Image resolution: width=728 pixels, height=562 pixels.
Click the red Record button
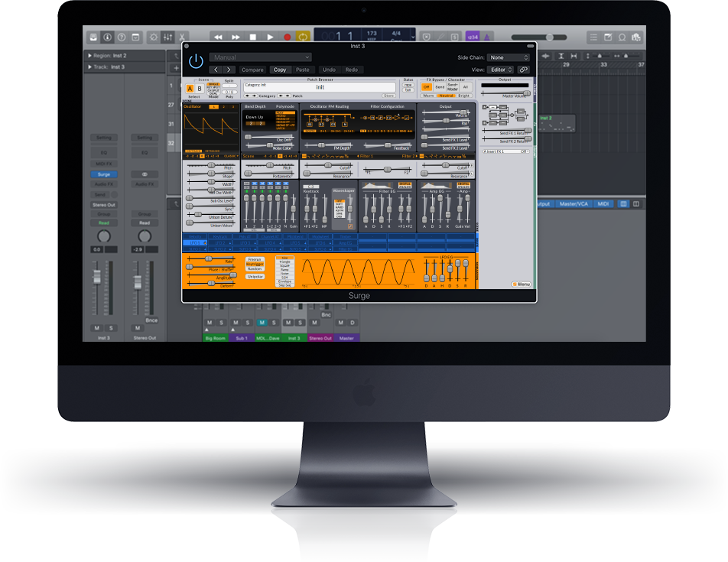tap(287, 37)
